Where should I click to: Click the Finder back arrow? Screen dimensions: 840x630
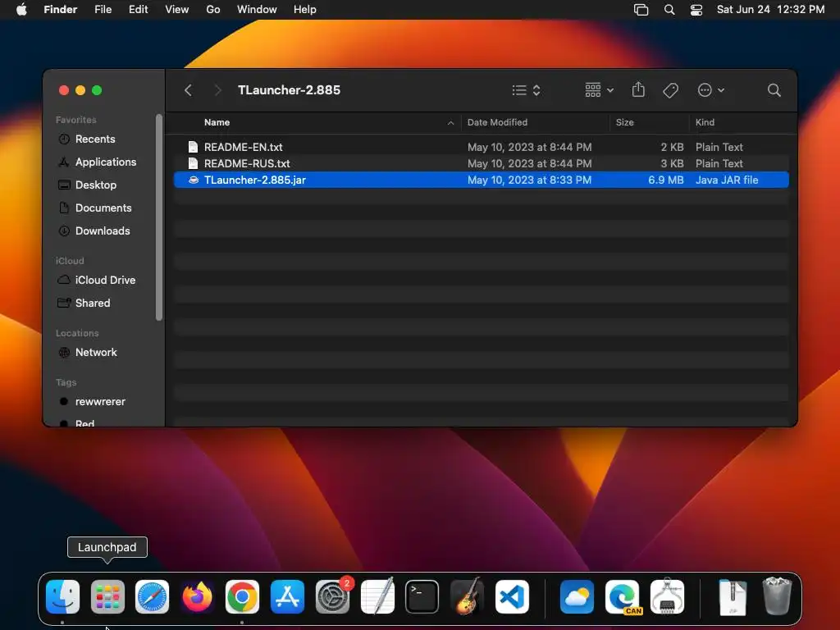pos(188,90)
